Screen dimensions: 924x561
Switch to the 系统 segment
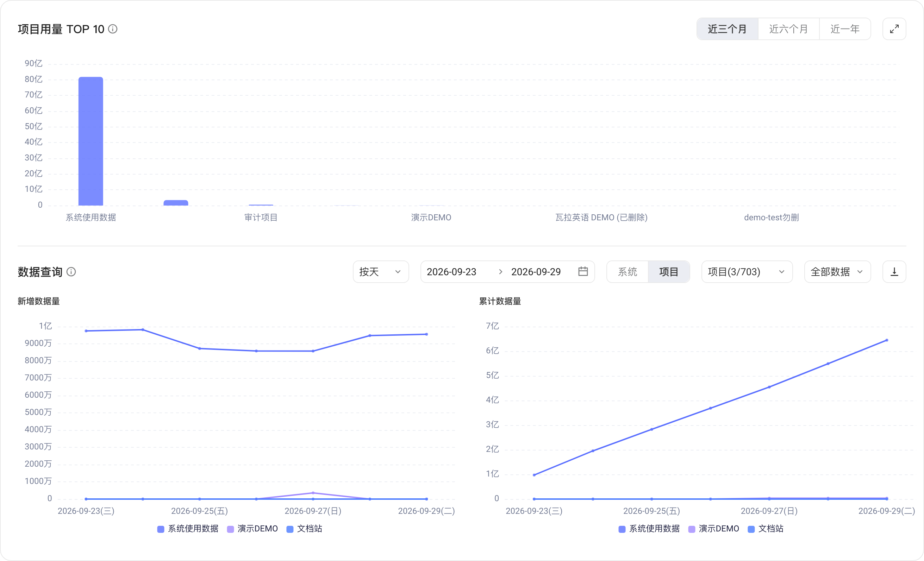(x=628, y=272)
